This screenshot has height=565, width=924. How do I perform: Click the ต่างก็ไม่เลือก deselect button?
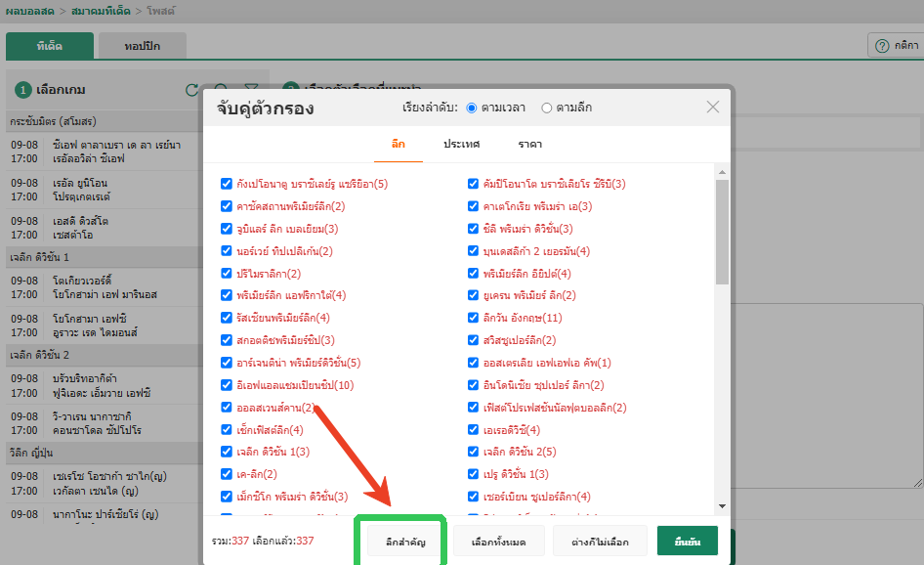[x=600, y=541]
